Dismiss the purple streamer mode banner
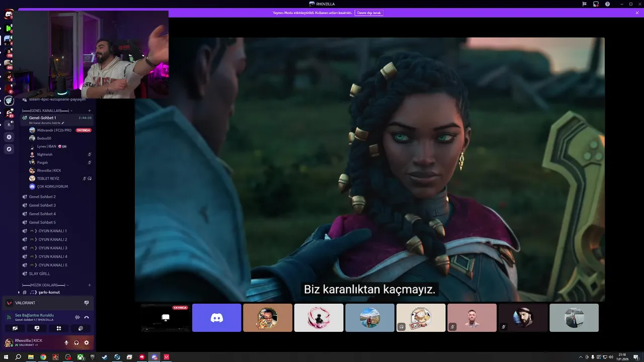The width and height of the screenshot is (644, 362). point(637,13)
